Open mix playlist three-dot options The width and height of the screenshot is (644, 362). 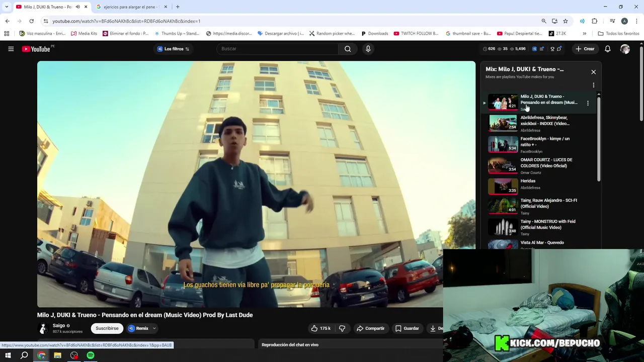tap(593, 85)
